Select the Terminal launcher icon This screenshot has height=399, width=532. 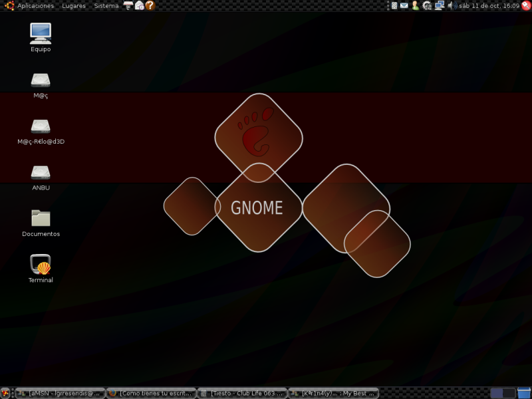coord(41,269)
